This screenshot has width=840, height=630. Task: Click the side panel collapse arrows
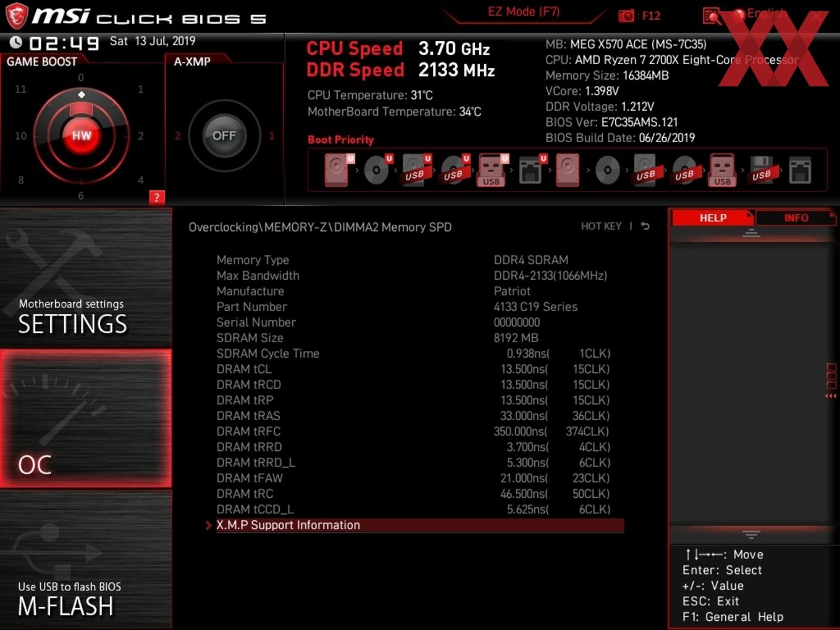click(831, 397)
